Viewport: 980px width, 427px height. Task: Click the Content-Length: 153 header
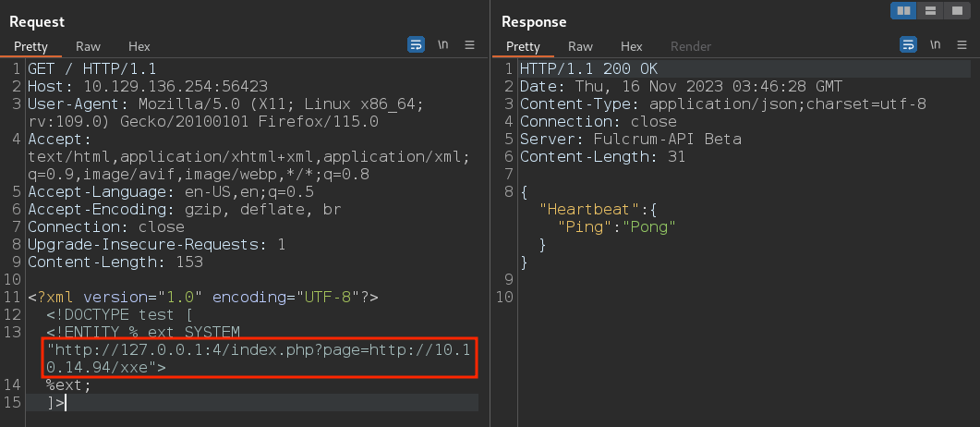point(115,262)
